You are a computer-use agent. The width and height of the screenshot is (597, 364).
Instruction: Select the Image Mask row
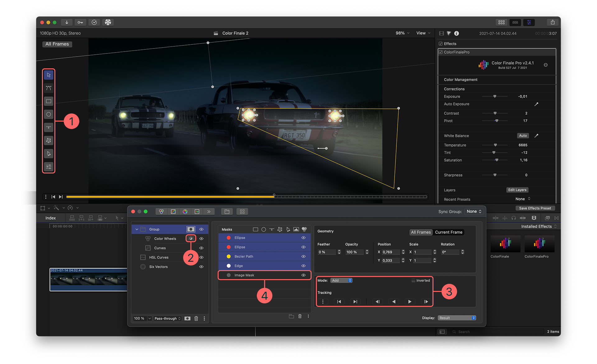tap(264, 275)
